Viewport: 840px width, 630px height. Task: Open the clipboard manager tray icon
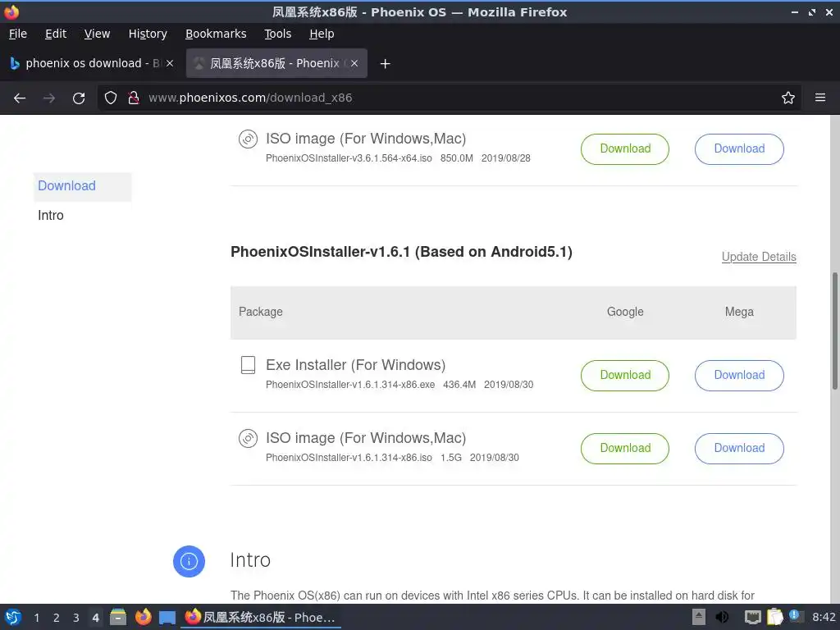774,617
